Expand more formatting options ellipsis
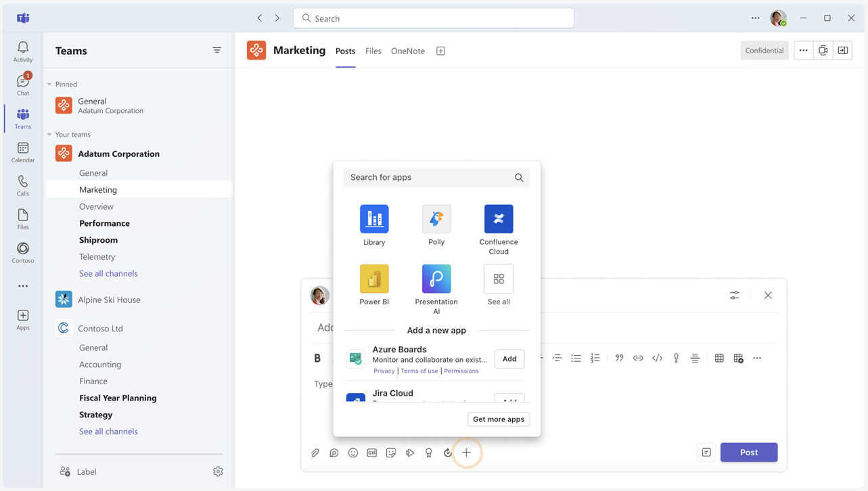Screen dimensions: 868x491 click(x=757, y=358)
